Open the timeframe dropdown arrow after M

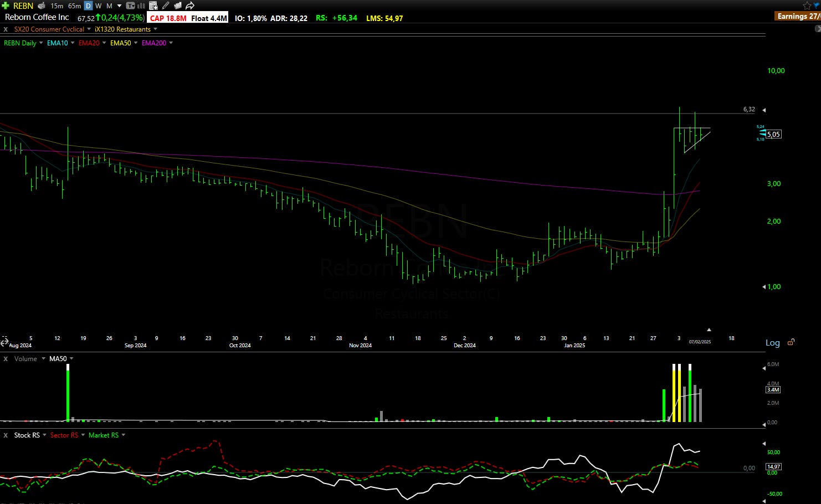tap(119, 6)
